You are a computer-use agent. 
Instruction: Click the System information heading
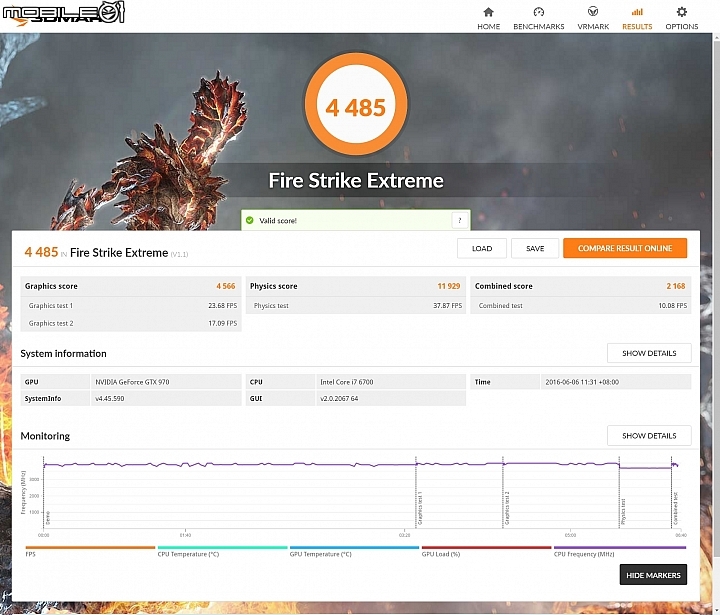point(63,353)
